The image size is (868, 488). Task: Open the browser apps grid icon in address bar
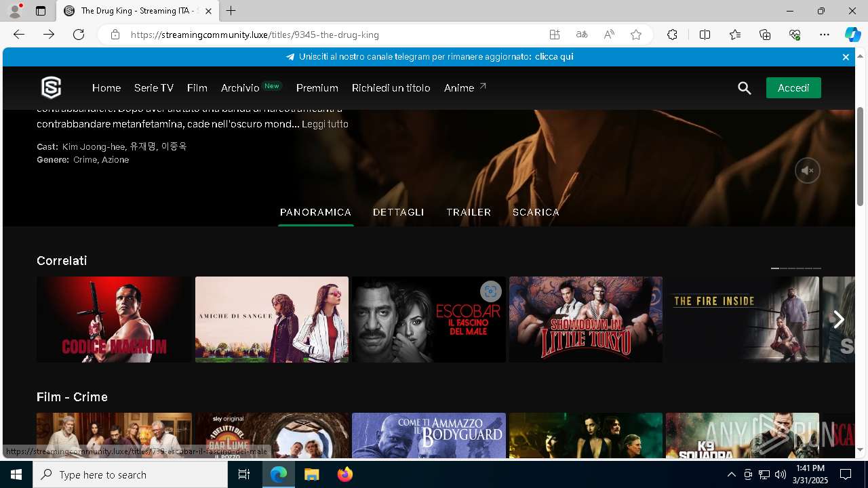pyautogui.click(x=555, y=35)
